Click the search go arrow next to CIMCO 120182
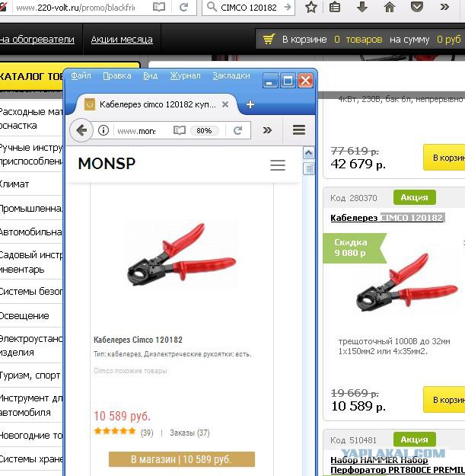The image size is (465, 476). [287, 7]
